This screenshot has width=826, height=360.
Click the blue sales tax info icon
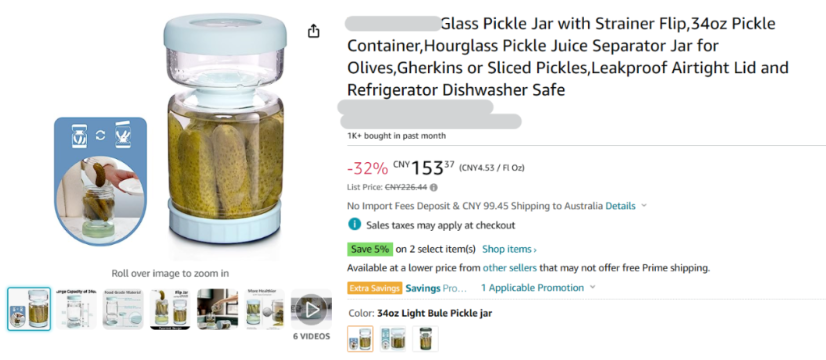coord(355,225)
